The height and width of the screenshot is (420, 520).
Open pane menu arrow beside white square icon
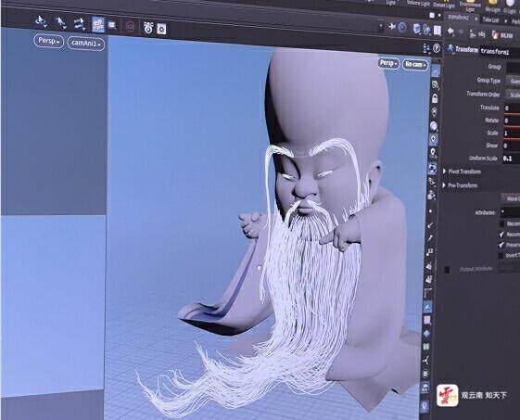coord(440,15)
